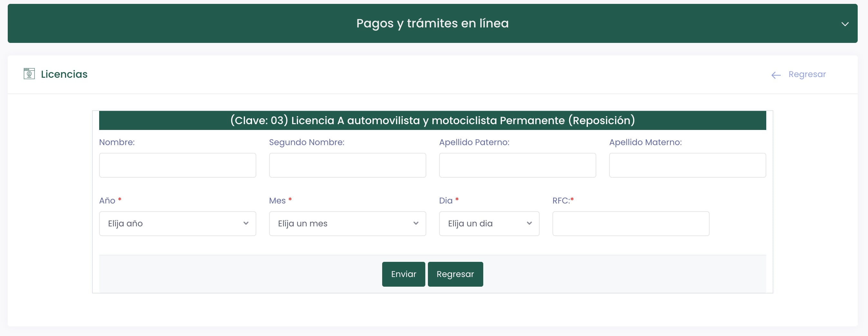Viewport: 868px width, 336px height.
Task: Click the Apellido Materno input box
Action: point(687,165)
